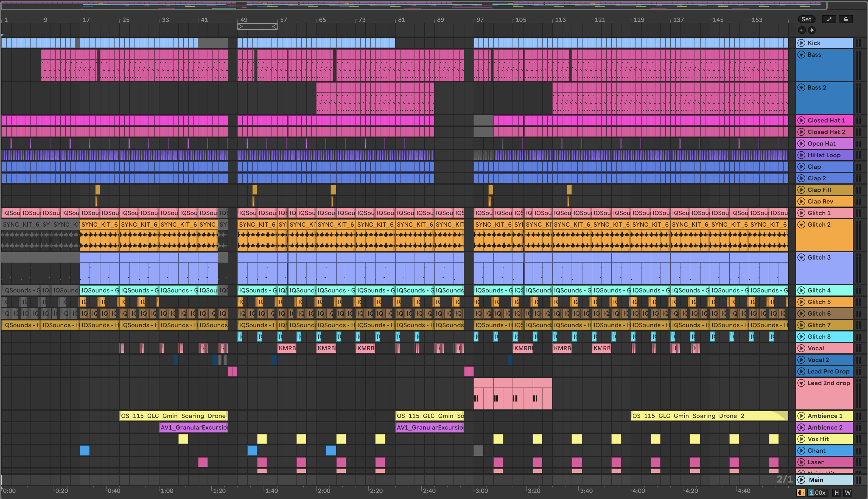Unfold the Closed Hat 1 track
This screenshot has height=499, width=868.
tap(801, 120)
